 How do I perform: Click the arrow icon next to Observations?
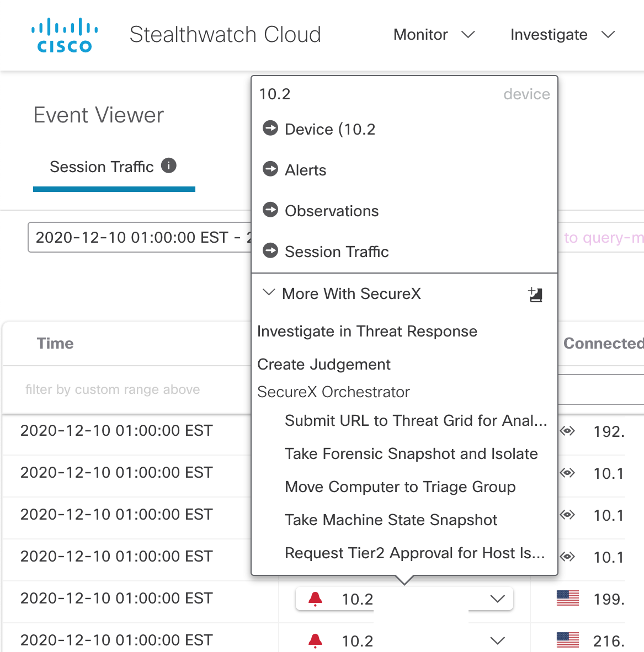[x=270, y=210]
